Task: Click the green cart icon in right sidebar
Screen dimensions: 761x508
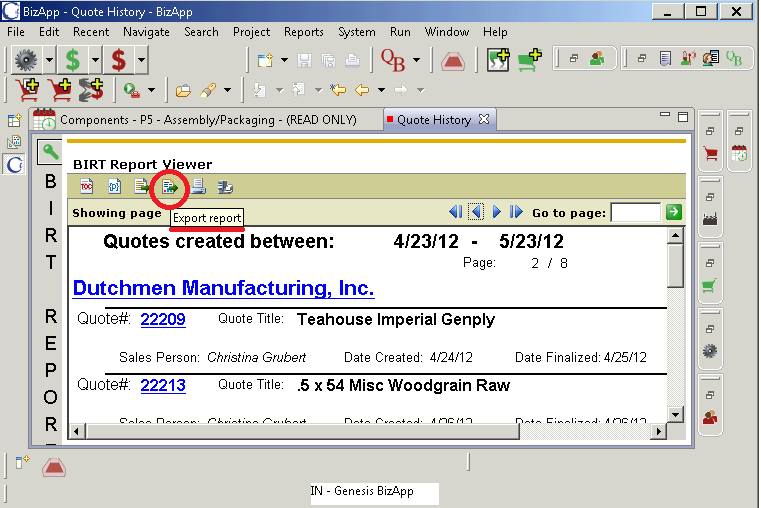Action: point(710,286)
